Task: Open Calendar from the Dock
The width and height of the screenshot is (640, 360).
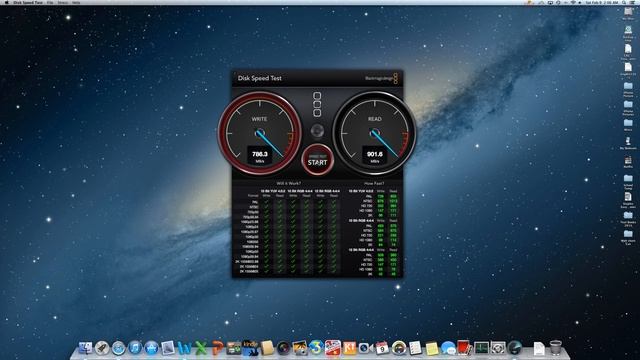Action: [x=382, y=348]
